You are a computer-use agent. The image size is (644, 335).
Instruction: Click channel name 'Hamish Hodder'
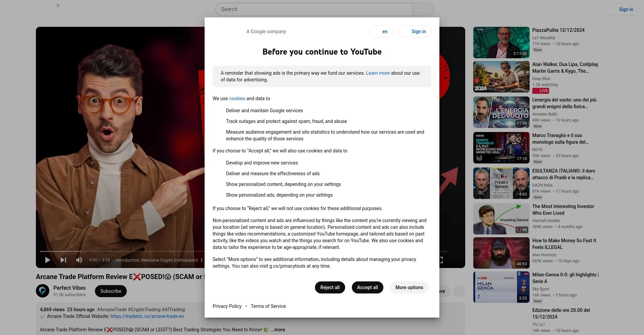546,221
